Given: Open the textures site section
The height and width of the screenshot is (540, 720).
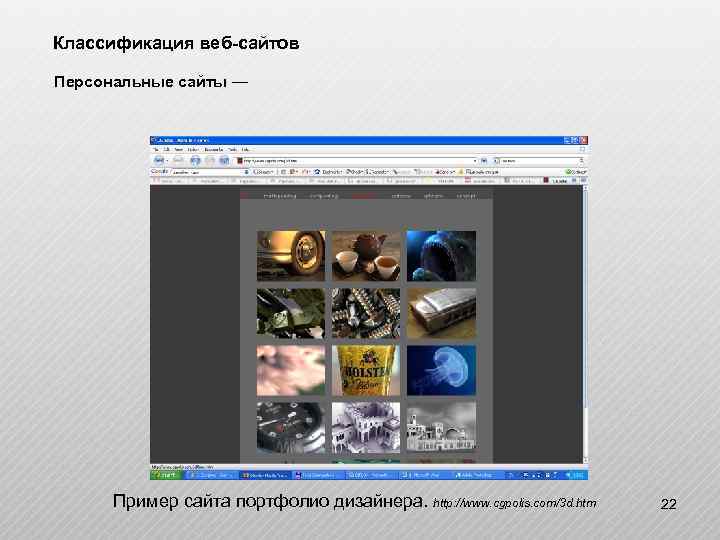Looking at the screenshot, I should tap(401, 196).
